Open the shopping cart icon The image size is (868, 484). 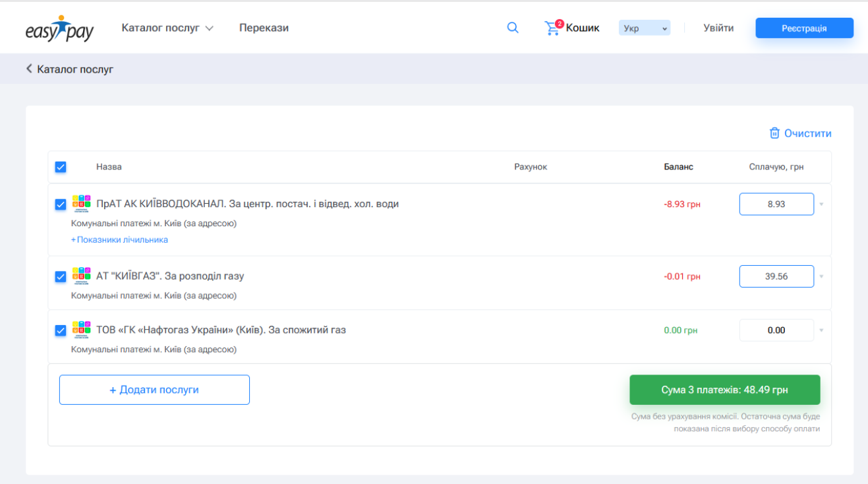[552, 28]
